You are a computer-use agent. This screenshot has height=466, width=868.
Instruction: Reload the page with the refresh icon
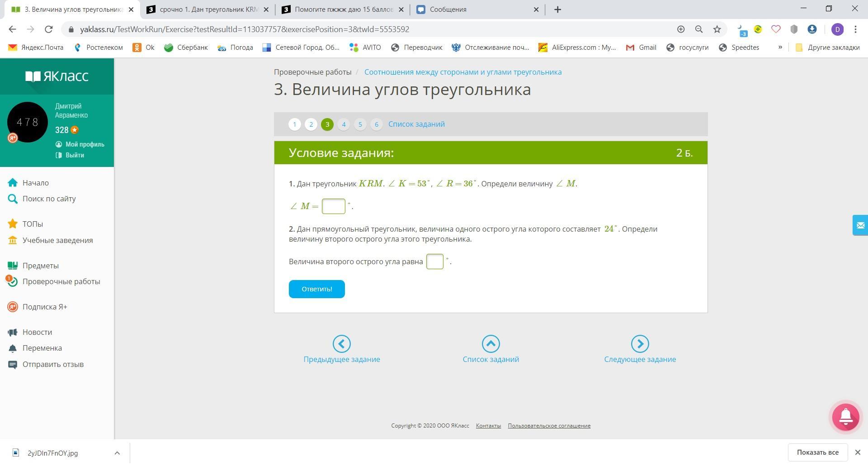point(49,29)
